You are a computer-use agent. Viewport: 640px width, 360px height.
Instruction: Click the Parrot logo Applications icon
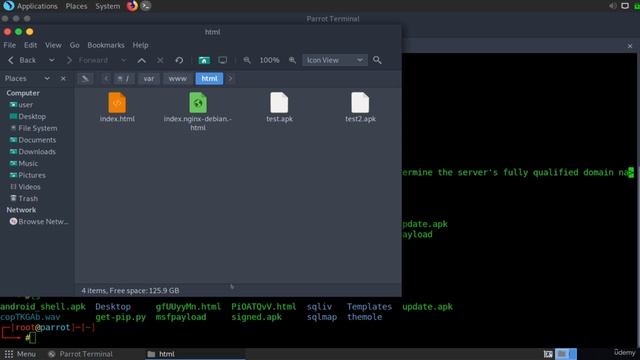(9, 6)
